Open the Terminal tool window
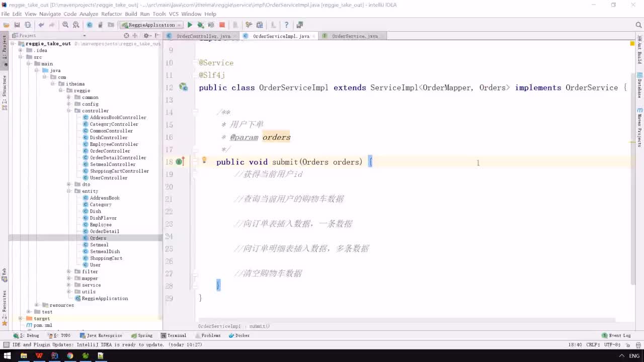The height and width of the screenshot is (362, 644). pyautogui.click(x=173, y=335)
